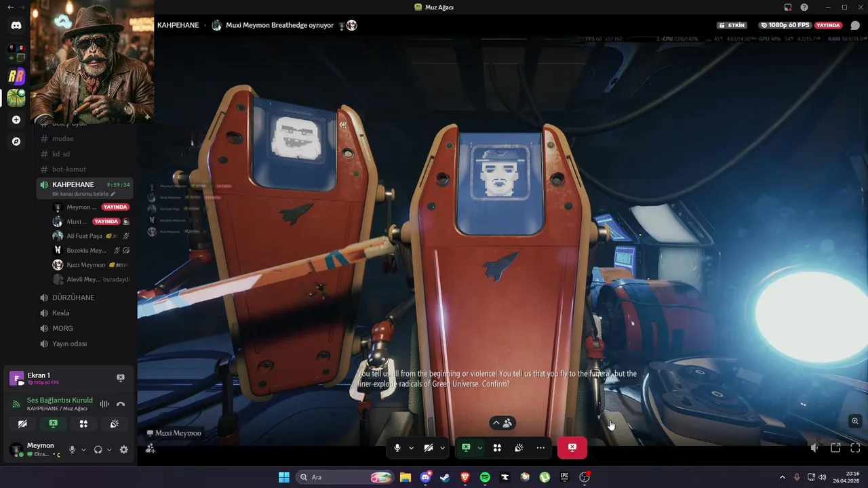Open the bot-komut text channel
The height and width of the screenshot is (488, 868).
69,169
